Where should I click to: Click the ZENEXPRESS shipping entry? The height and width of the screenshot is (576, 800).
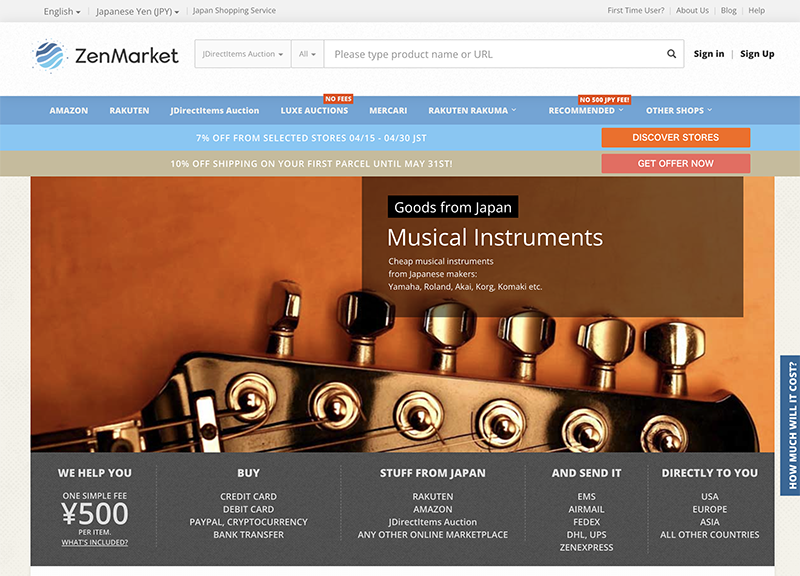click(586, 547)
